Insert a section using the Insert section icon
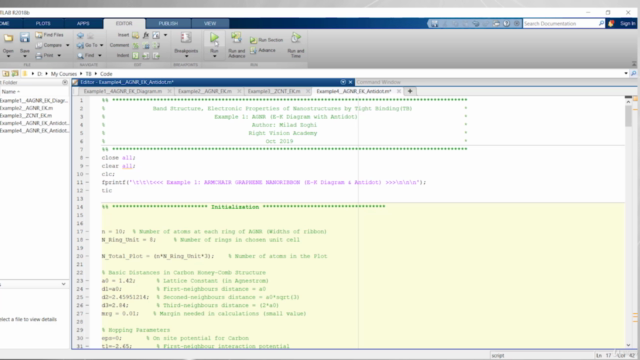This screenshot has height=360, width=640. click(135, 36)
